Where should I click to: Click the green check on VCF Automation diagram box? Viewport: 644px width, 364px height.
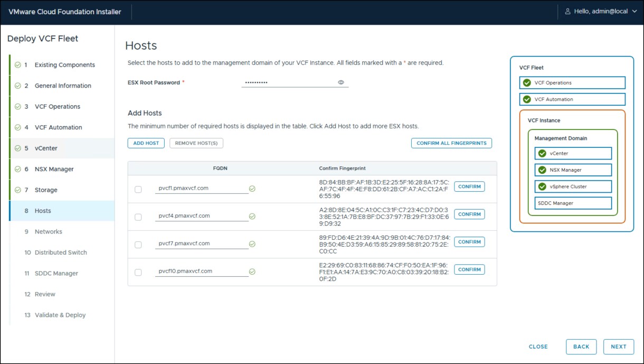point(527,99)
